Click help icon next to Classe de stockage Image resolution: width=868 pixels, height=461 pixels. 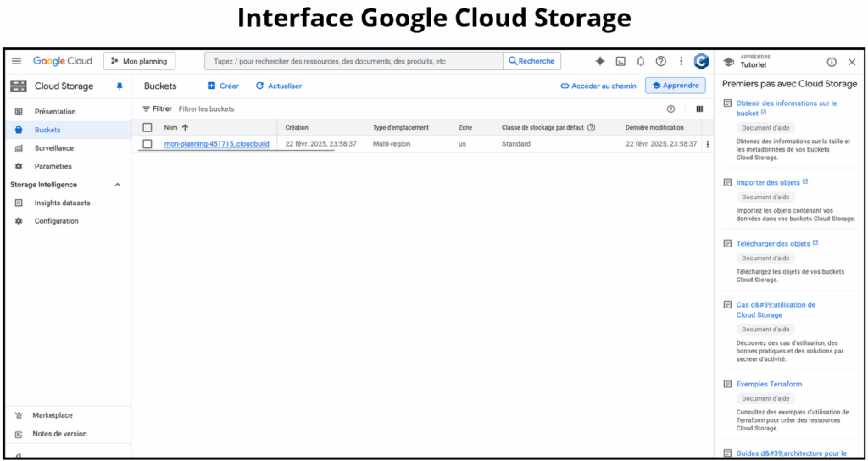[x=591, y=127]
